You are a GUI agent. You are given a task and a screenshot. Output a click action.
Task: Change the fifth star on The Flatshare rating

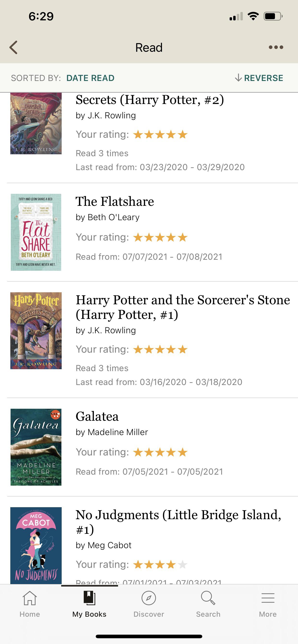[x=182, y=237]
